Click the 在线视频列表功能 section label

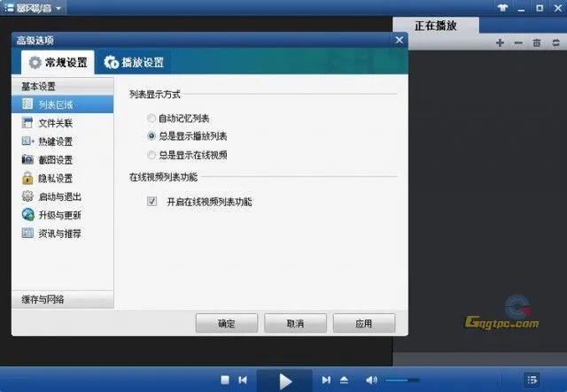pos(163,177)
